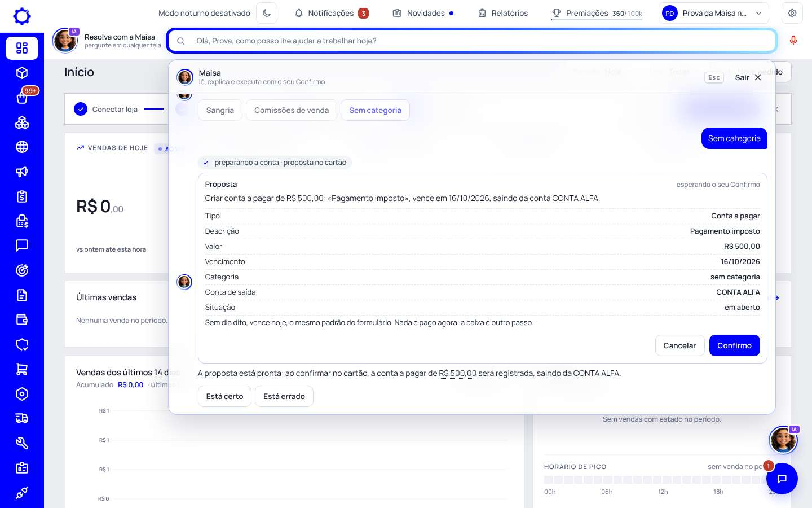Open the shopping cart icon in sidebar

tap(22, 369)
